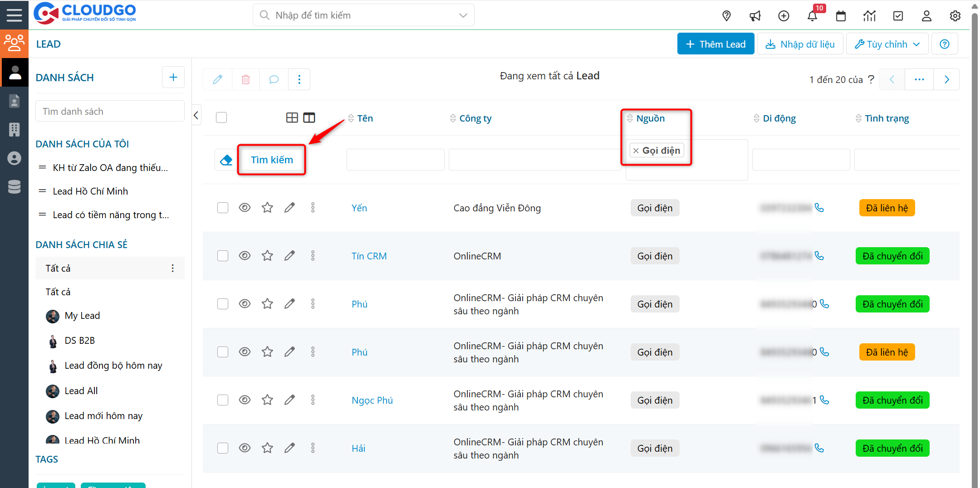Screen dimensions: 980x488
Task: Open the global search dropdown arrow
Action: pos(463,15)
